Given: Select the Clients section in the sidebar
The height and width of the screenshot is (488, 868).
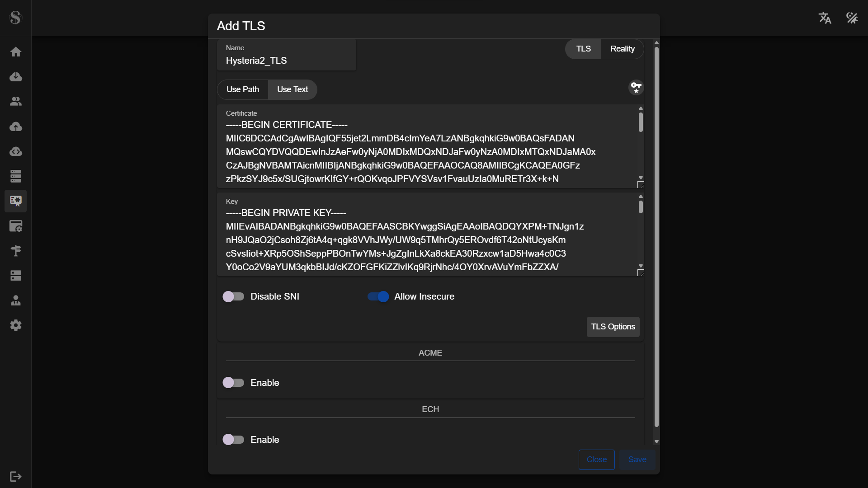Looking at the screenshot, I should (x=16, y=101).
